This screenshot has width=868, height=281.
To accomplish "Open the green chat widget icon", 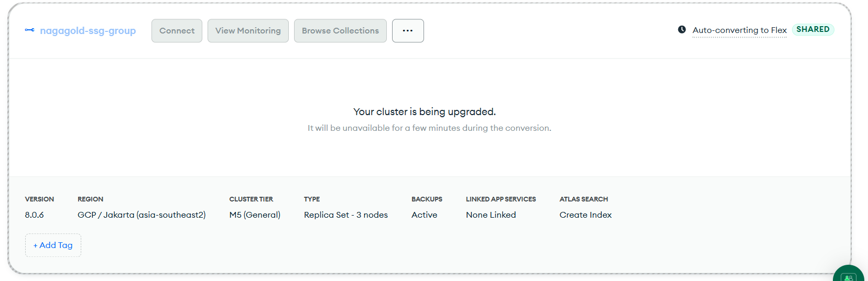I will [x=849, y=276].
